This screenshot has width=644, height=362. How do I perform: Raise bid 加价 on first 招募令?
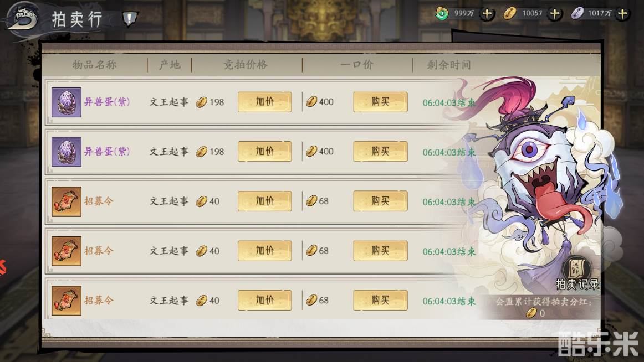[x=265, y=201]
